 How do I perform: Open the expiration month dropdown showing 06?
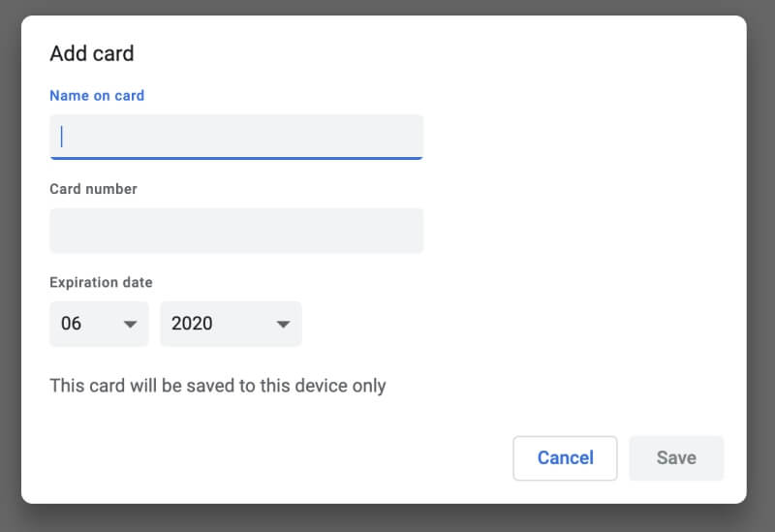point(99,324)
